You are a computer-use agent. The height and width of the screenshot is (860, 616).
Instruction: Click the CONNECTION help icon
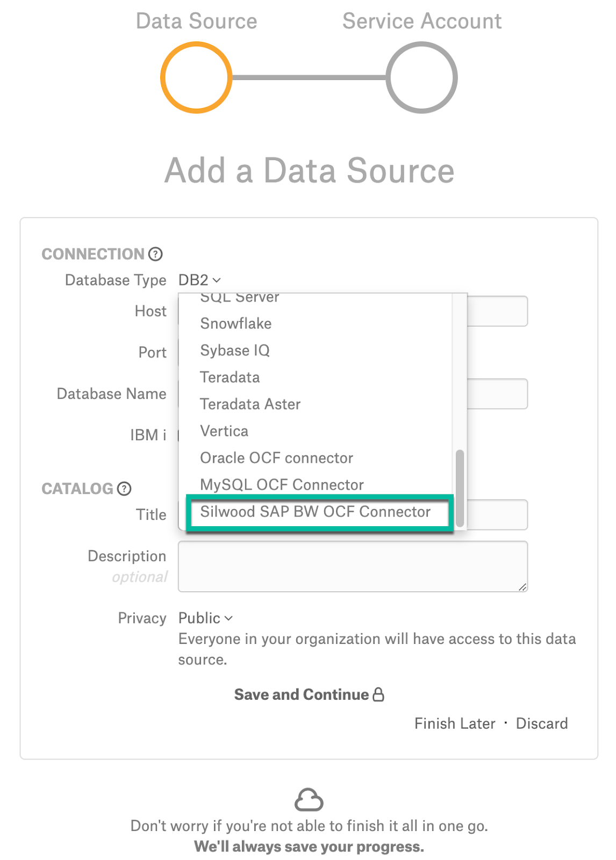pyautogui.click(x=155, y=254)
